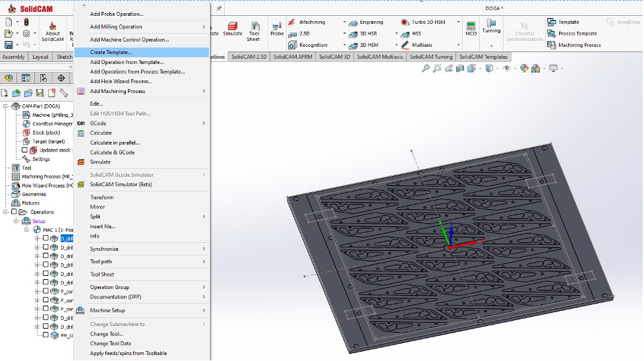Switch to the SolidCAM Turning tab
Screen dimensions: 644x361
[x=431, y=57]
